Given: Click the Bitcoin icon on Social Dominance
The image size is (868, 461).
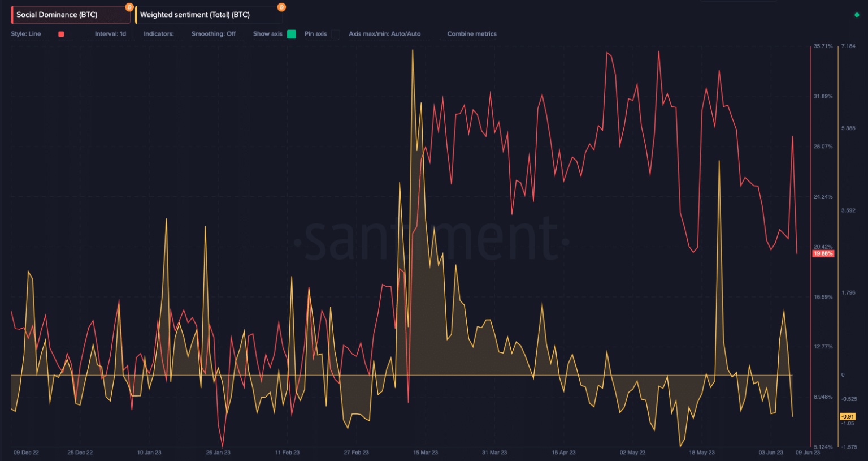Looking at the screenshot, I should coord(129,7).
